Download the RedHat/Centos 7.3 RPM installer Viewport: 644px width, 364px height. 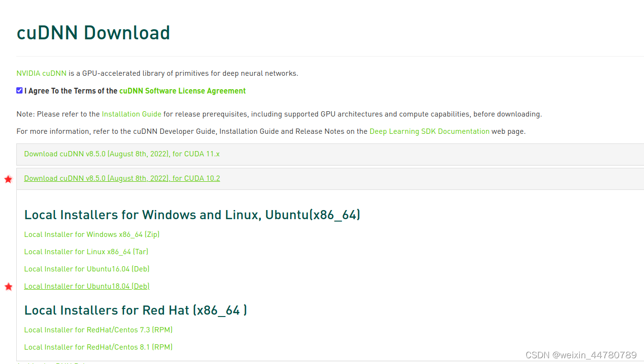coord(98,330)
